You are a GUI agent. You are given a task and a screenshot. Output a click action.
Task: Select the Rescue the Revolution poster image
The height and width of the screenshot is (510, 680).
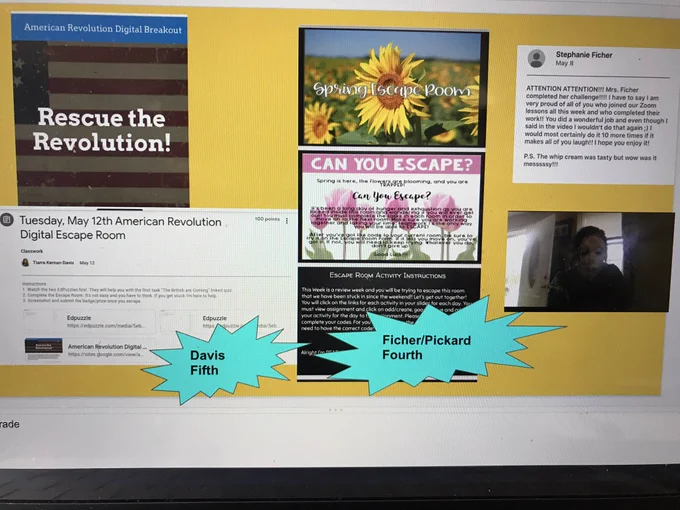pyautogui.click(x=102, y=124)
